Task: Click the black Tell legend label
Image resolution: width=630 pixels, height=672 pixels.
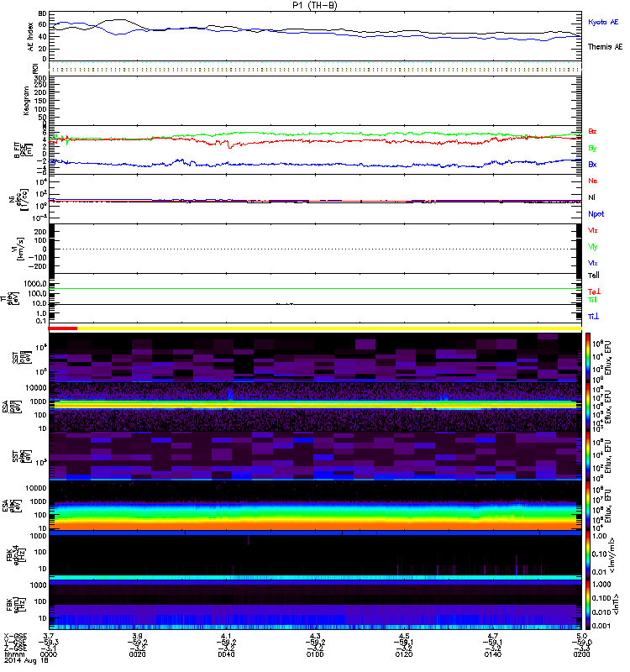Action: (x=594, y=276)
